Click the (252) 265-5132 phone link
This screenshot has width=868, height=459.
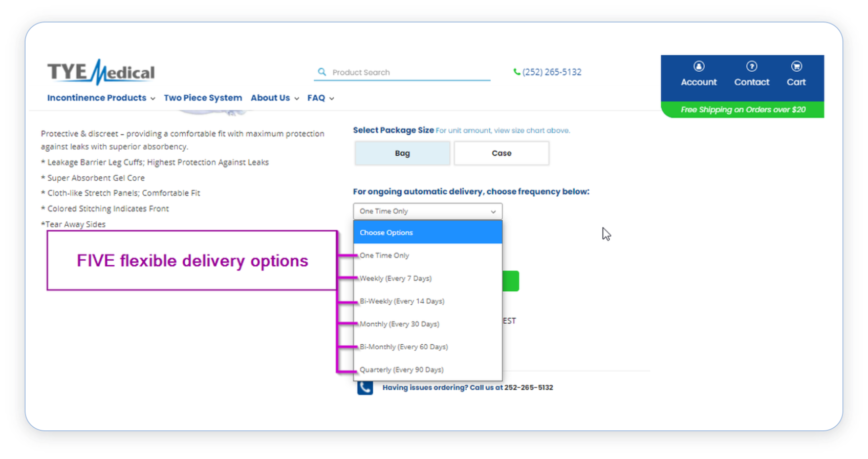pos(552,72)
